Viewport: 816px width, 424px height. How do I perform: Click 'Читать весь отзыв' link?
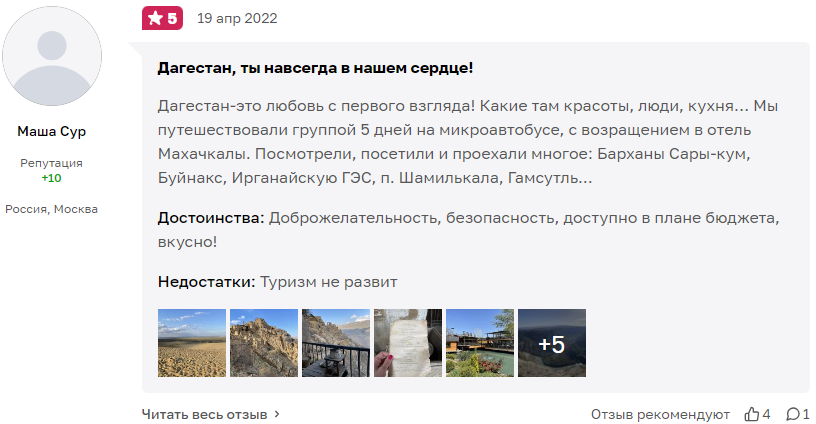(205, 414)
